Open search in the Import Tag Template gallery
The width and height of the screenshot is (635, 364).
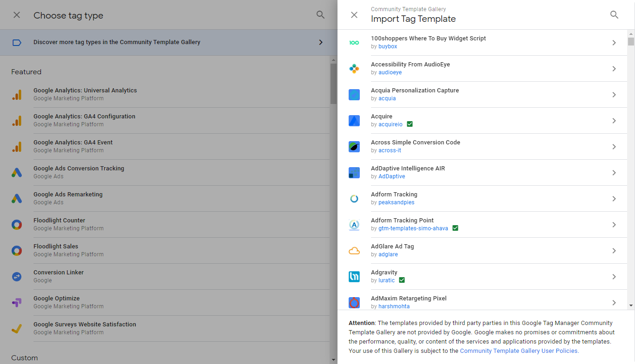click(614, 14)
